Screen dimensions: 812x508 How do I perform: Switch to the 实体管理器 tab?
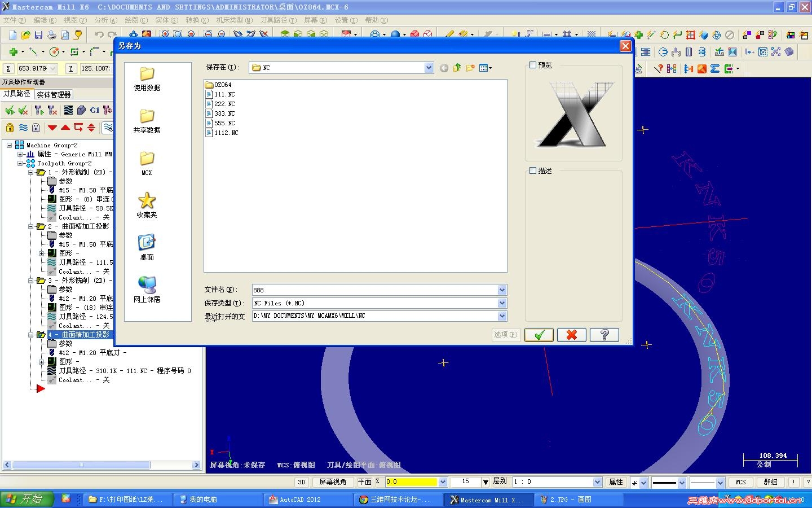[54, 94]
